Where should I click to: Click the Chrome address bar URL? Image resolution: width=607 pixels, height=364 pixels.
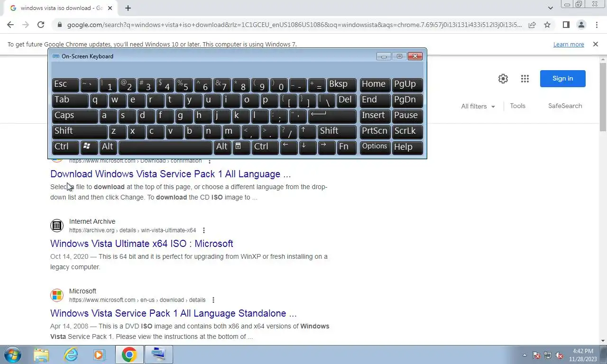[x=294, y=25]
